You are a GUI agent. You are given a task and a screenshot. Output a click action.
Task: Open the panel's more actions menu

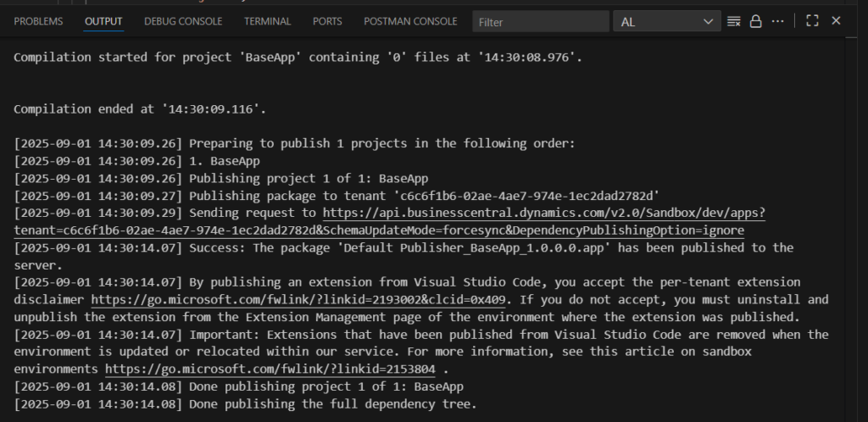click(x=777, y=21)
